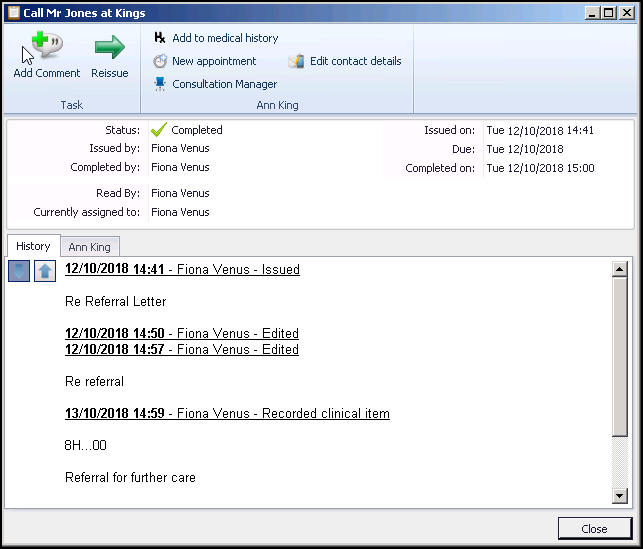Click the down arrow history sort icon
643x549 pixels.
[19, 271]
